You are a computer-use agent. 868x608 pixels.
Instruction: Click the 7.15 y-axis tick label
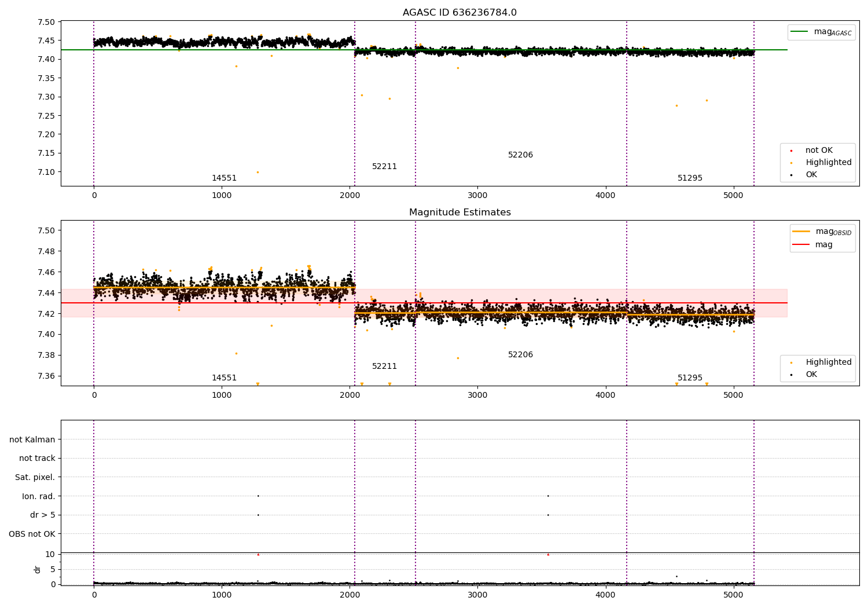pos(46,153)
